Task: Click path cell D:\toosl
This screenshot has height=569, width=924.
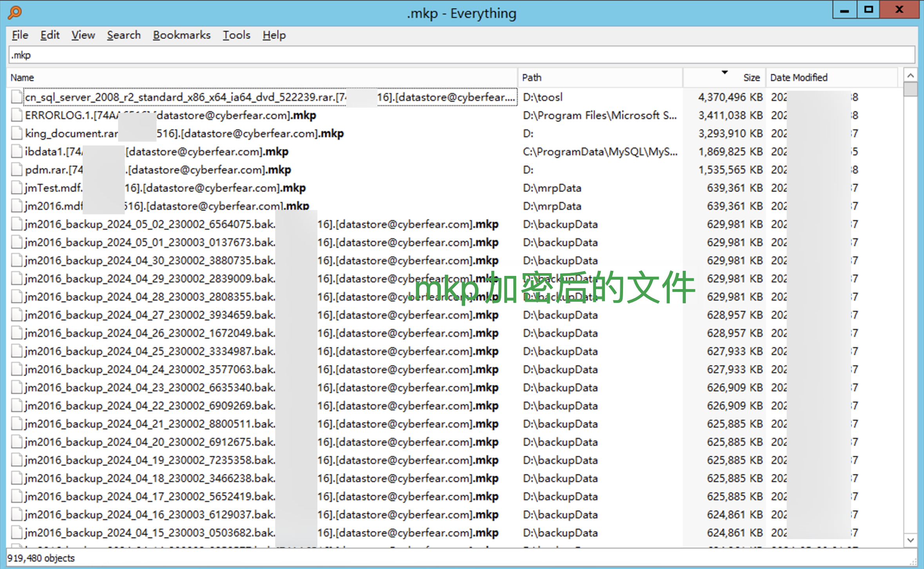Action: (543, 97)
